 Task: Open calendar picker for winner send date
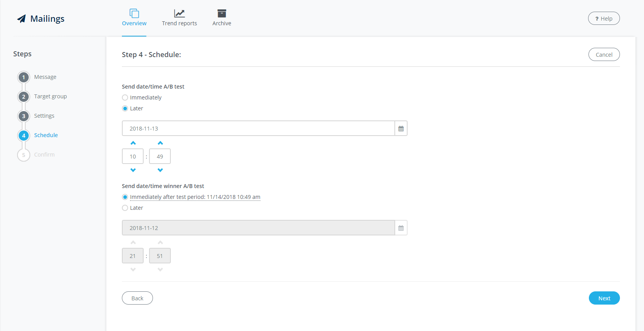tap(401, 228)
